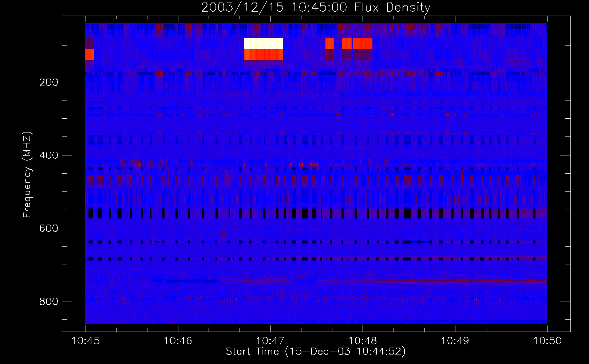Click the bright white burst near 10:47
Viewport: 589px width, 364px height.
[x=264, y=44]
